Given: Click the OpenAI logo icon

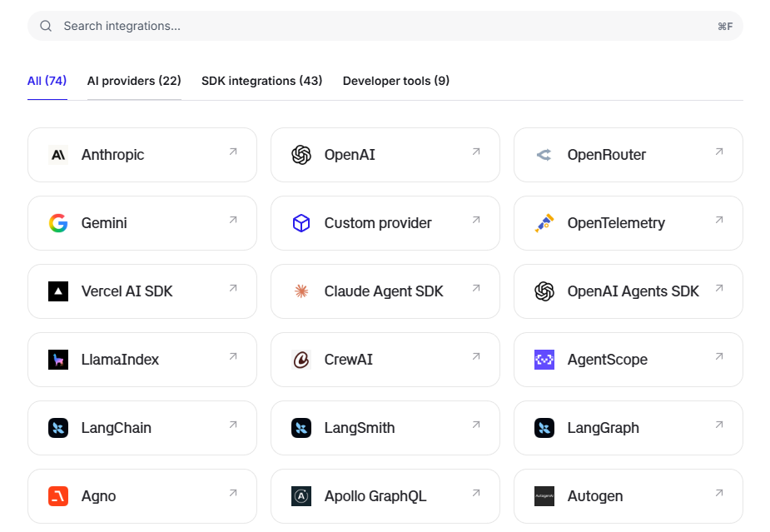Looking at the screenshot, I should (x=301, y=155).
